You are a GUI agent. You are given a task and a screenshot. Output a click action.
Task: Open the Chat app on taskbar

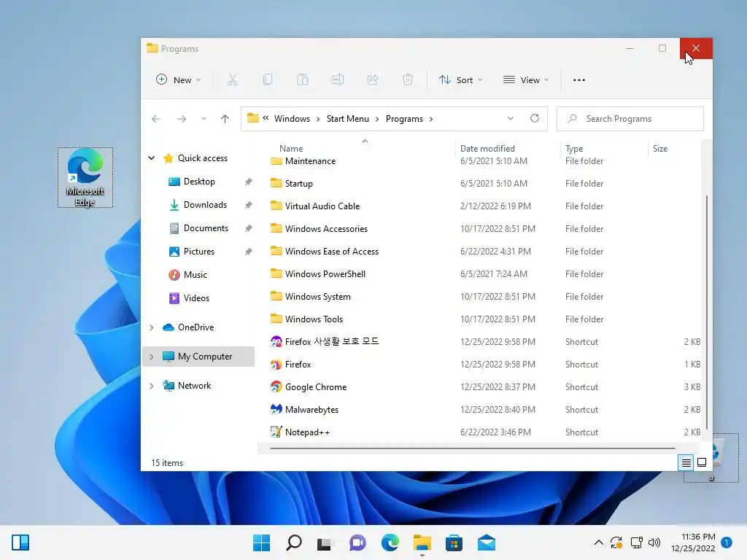357,542
